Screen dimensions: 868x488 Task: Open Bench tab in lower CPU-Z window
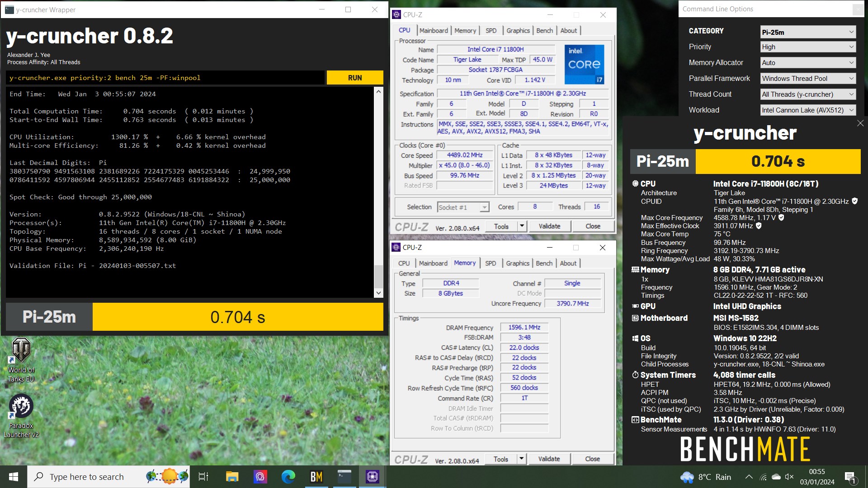tap(544, 263)
